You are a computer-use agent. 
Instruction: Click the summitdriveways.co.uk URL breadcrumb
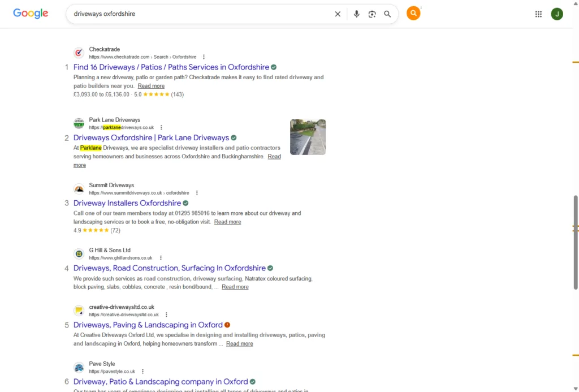pyautogui.click(x=139, y=193)
